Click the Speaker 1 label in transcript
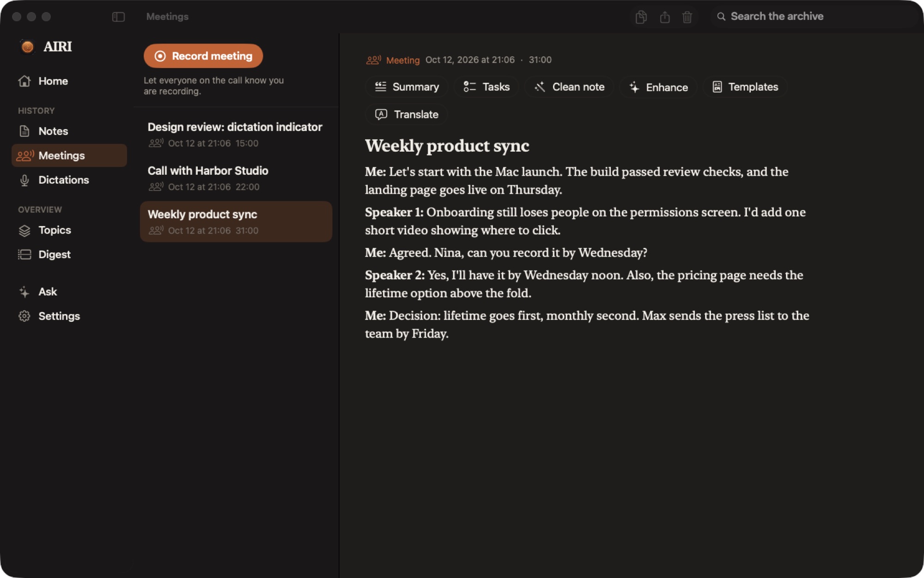 [394, 212]
